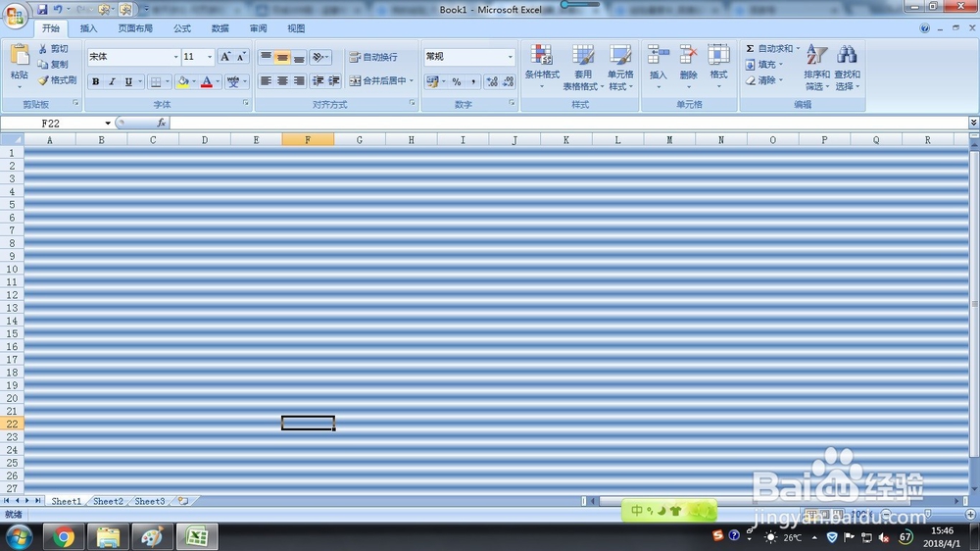Viewport: 980px width, 551px height.
Task: Click in the formula bar
Action: [x=568, y=124]
